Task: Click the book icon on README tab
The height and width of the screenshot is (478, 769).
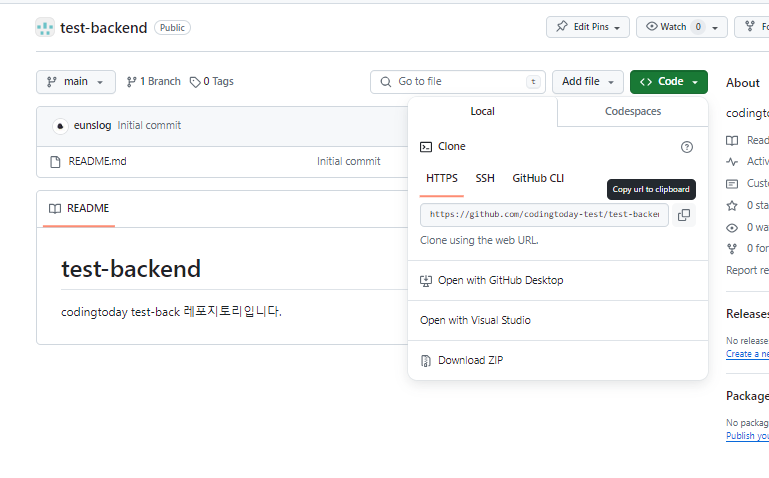Action: pos(55,209)
